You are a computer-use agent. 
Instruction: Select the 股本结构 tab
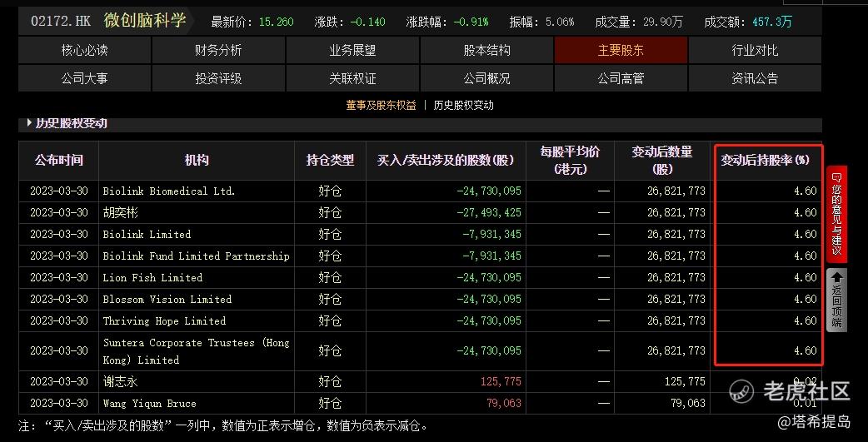click(486, 50)
